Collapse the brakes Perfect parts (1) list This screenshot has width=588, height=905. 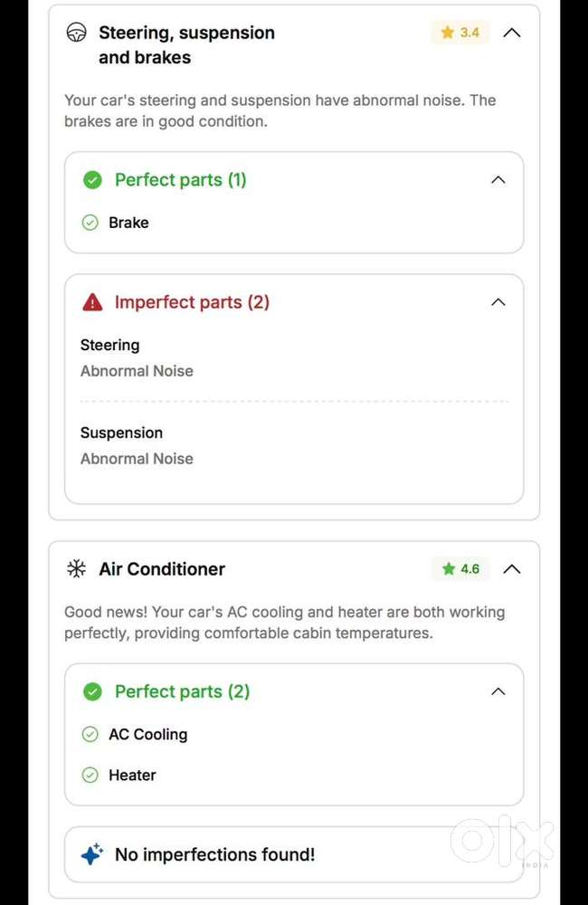point(498,180)
